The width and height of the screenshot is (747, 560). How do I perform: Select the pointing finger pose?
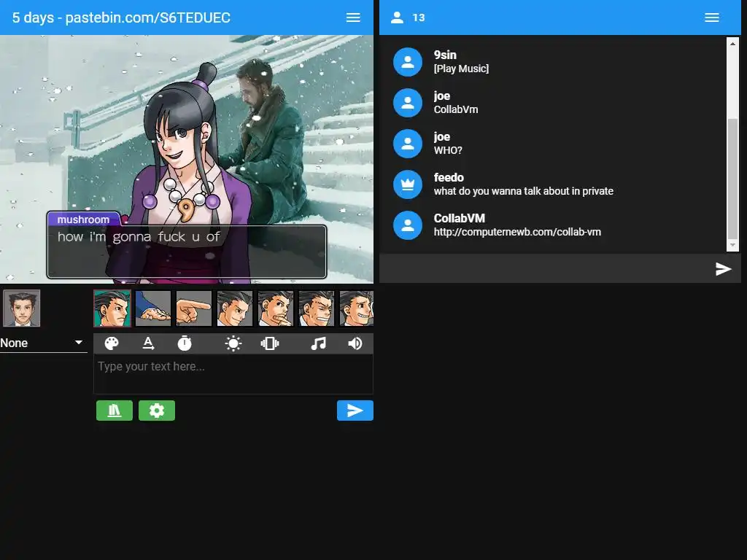tap(194, 308)
